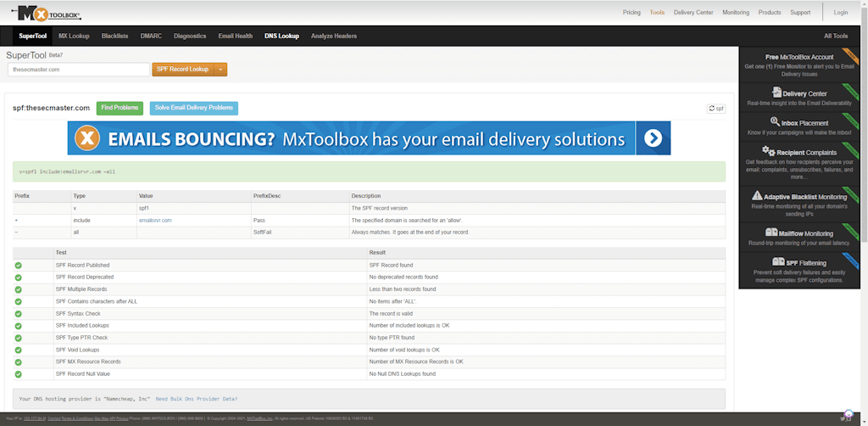Open the Support link
This screenshot has height=426, width=868.
[800, 12]
